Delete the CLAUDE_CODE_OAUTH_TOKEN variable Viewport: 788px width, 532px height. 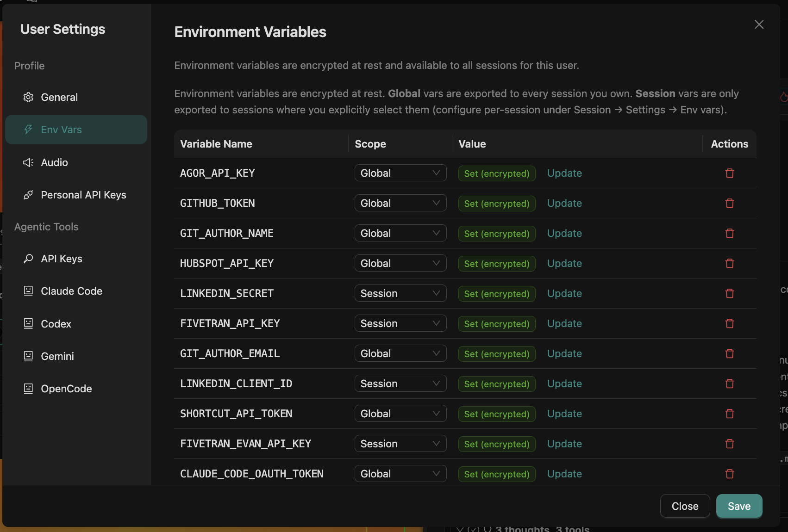point(730,474)
